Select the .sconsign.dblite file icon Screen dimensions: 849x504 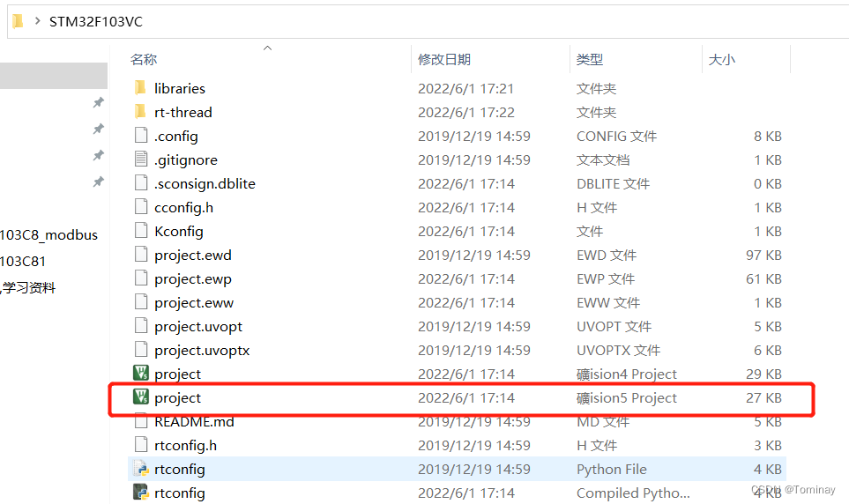[x=141, y=183]
